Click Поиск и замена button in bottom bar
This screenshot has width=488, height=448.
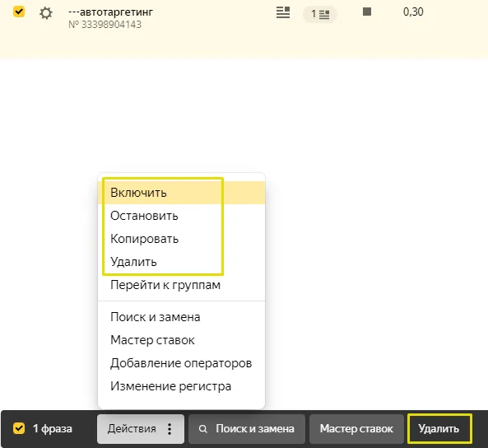pyautogui.click(x=247, y=429)
